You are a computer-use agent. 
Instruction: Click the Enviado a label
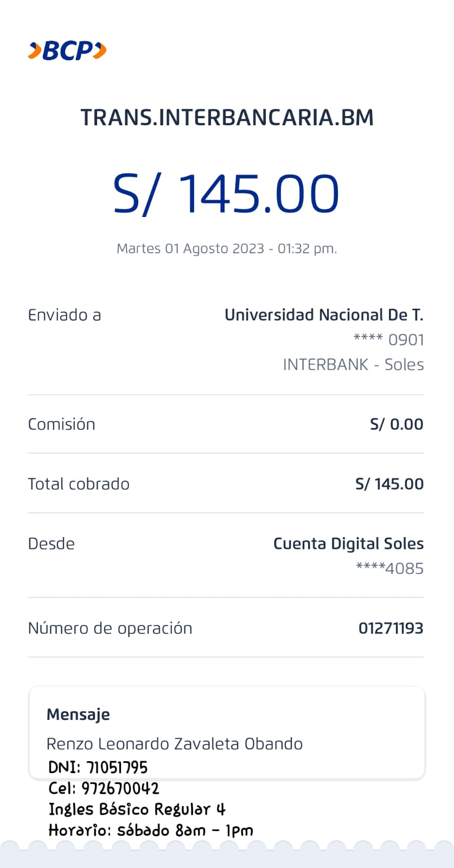pos(65,315)
